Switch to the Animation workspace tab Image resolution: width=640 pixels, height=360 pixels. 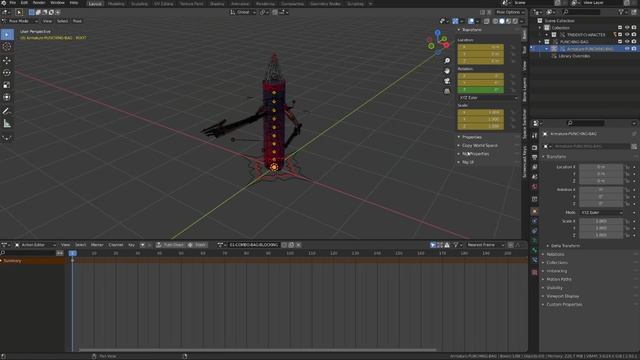pos(240,4)
